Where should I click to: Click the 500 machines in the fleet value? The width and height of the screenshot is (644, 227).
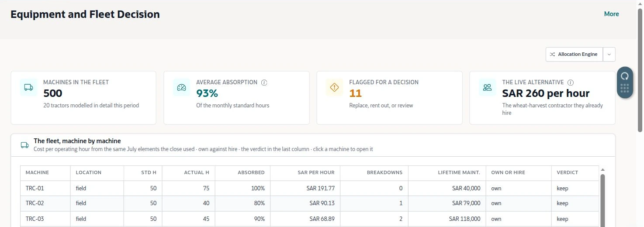(53, 93)
